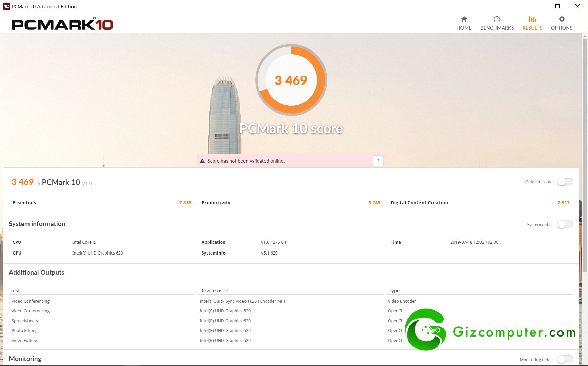Switch to the RESULTS tab

[532, 23]
